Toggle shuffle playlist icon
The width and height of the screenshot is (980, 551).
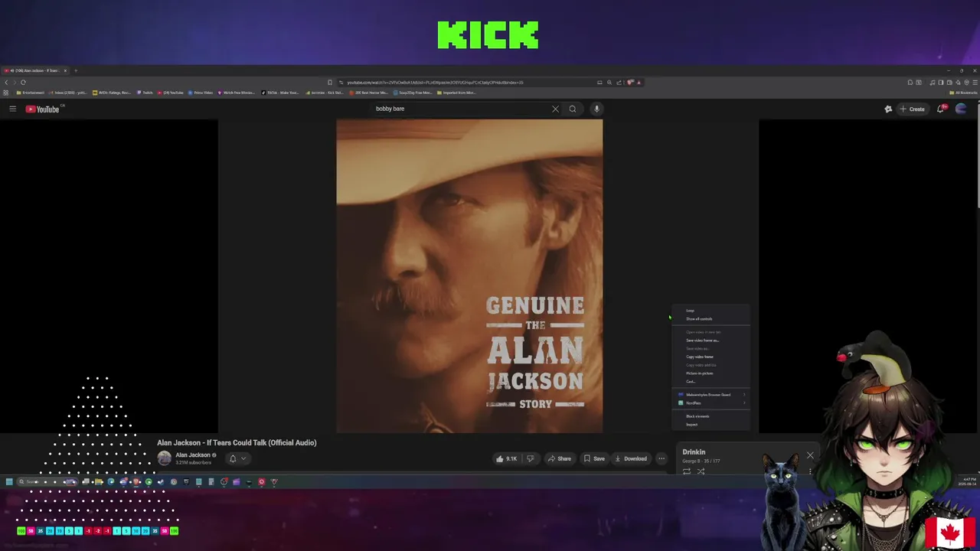point(701,471)
